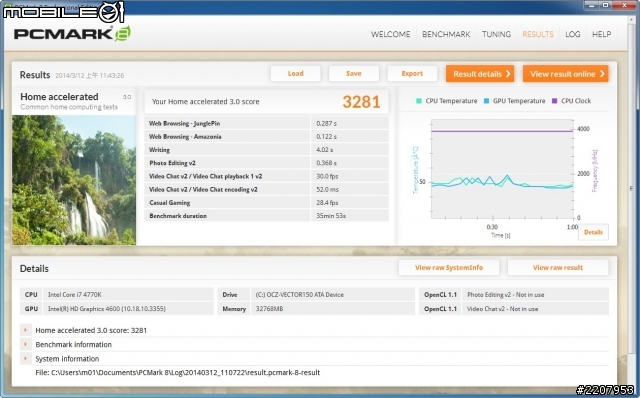Click the Intel HD Graphics 4600 value

107,309
